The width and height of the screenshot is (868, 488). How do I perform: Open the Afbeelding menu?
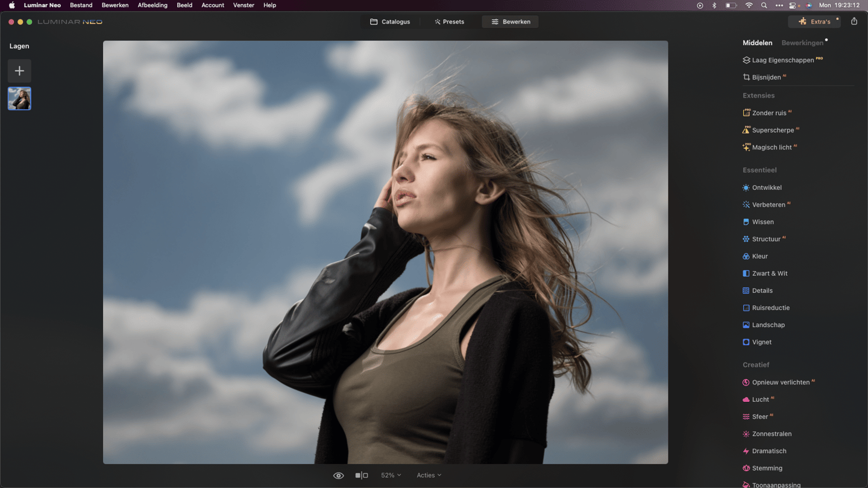[153, 5]
